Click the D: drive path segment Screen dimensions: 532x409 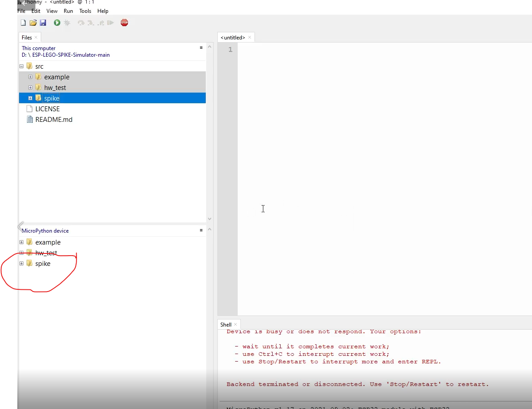click(24, 55)
